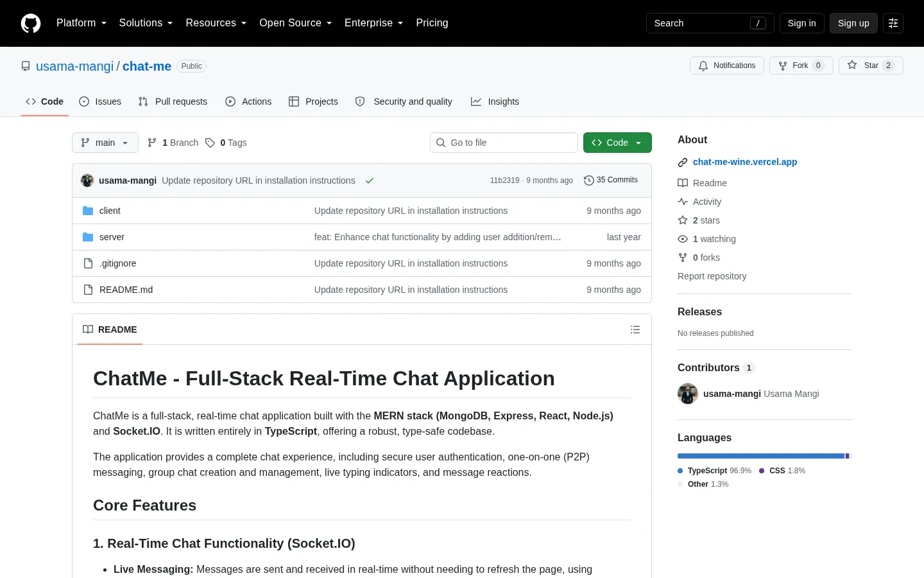Click the Search box in the header
This screenshot has height=578, width=924.
(x=710, y=23)
